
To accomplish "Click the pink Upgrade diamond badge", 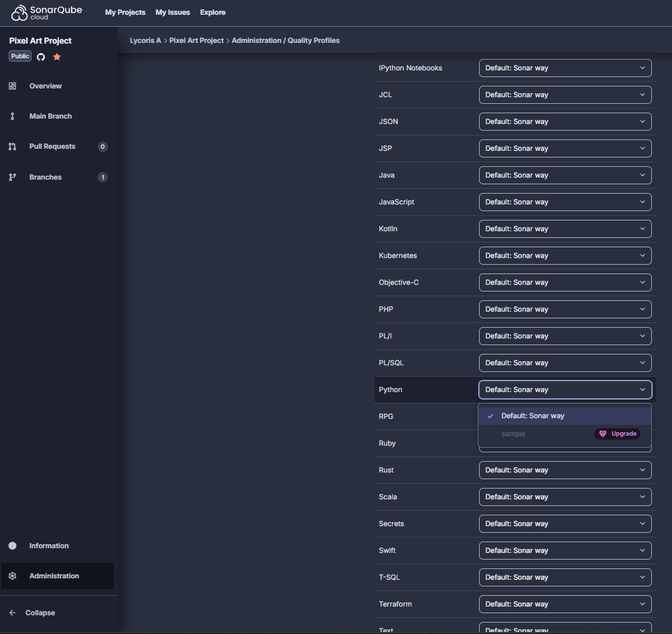I will tap(617, 434).
